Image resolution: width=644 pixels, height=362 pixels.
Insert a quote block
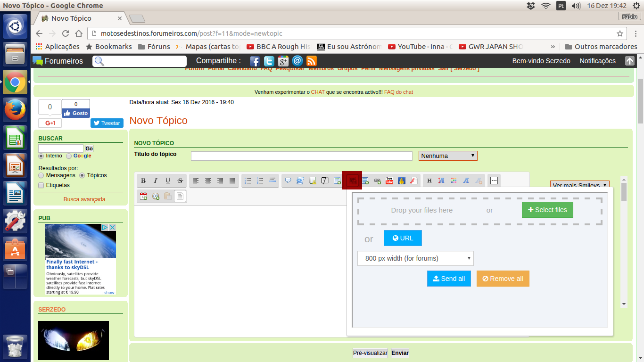(x=288, y=181)
